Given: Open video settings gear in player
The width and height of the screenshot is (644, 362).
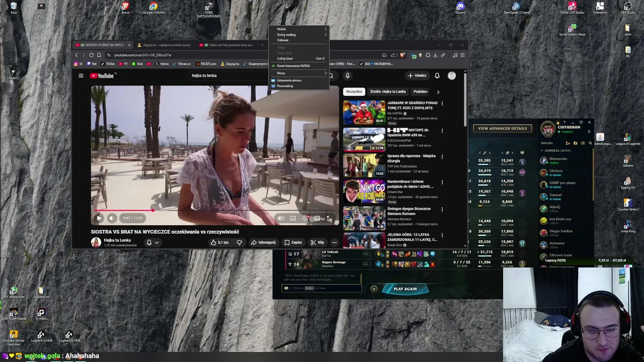Looking at the screenshot, I should pos(305,218).
